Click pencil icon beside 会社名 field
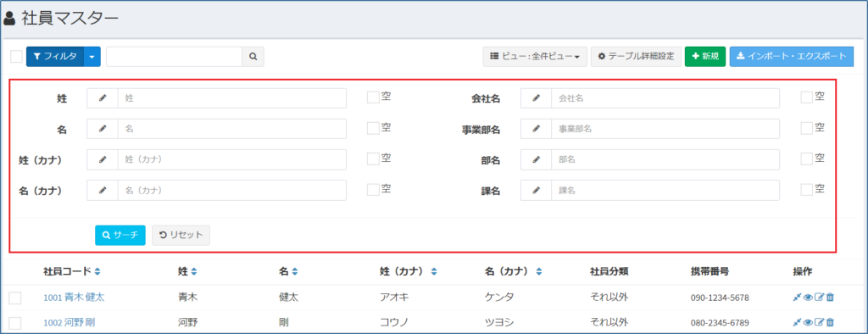868x334 pixels. coord(536,98)
